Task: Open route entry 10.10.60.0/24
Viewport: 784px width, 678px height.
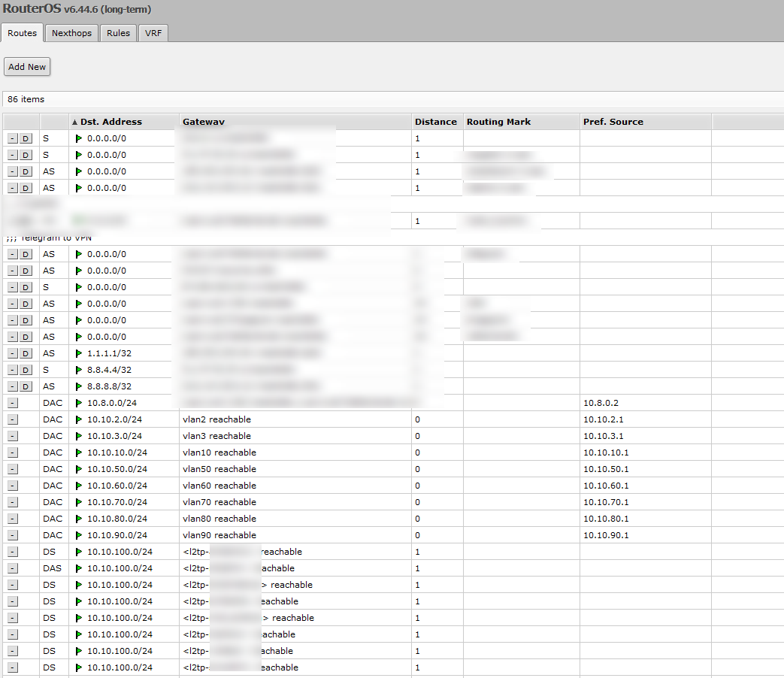Action: tap(117, 486)
